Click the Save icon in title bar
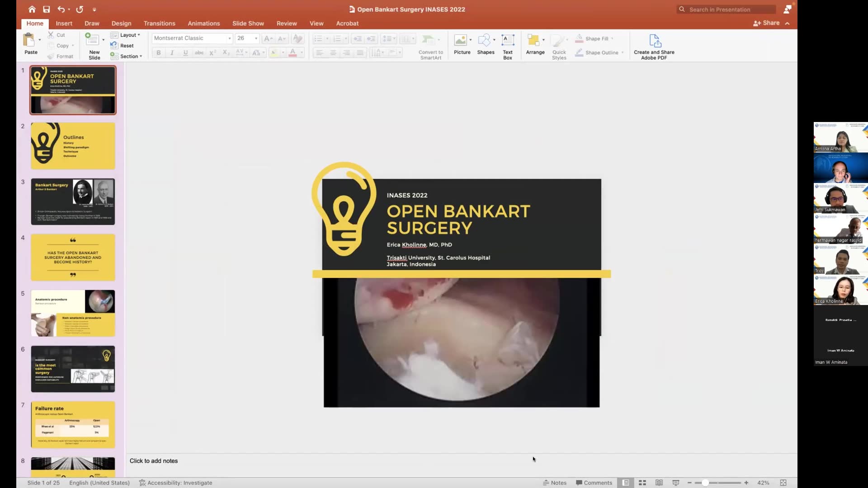 (46, 9)
